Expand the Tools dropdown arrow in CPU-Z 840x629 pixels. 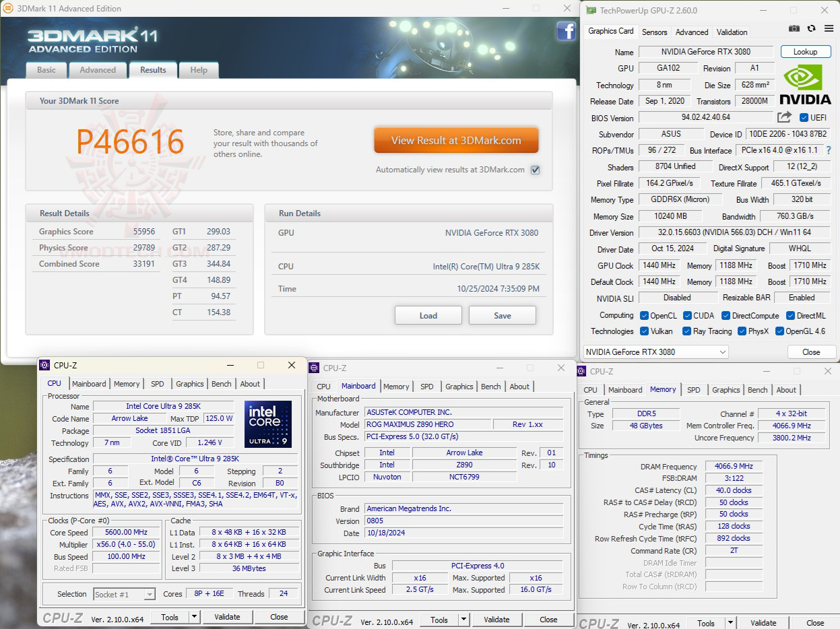click(x=194, y=617)
